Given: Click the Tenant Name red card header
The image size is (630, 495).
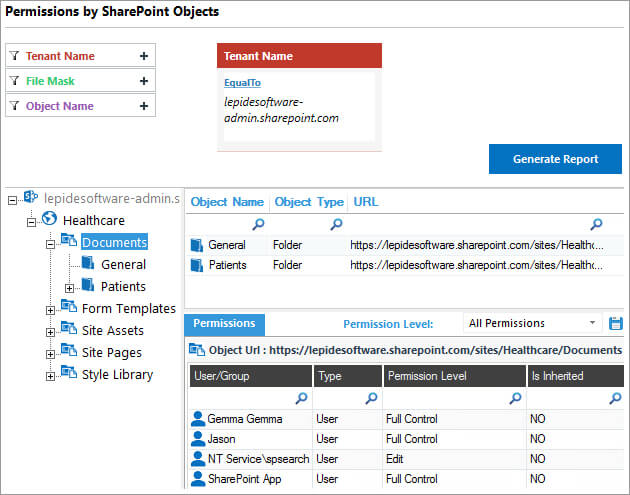Looking at the screenshot, I should [x=299, y=56].
